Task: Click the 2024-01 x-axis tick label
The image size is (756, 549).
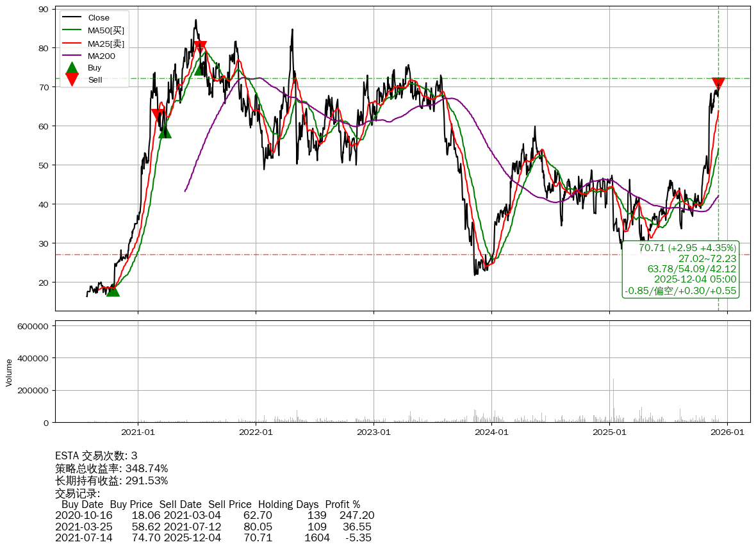Action: pyautogui.click(x=491, y=432)
